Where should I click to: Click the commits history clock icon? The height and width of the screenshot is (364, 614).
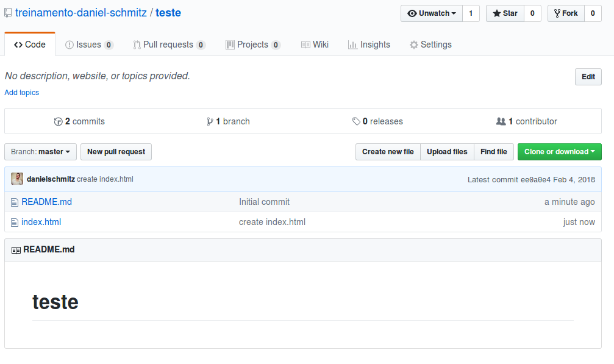59,122
